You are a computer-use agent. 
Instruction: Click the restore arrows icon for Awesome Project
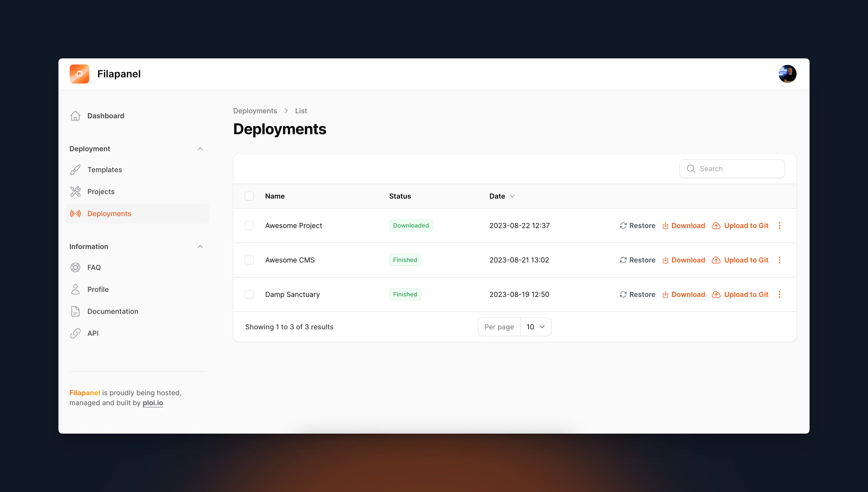(x=623, y=226)
